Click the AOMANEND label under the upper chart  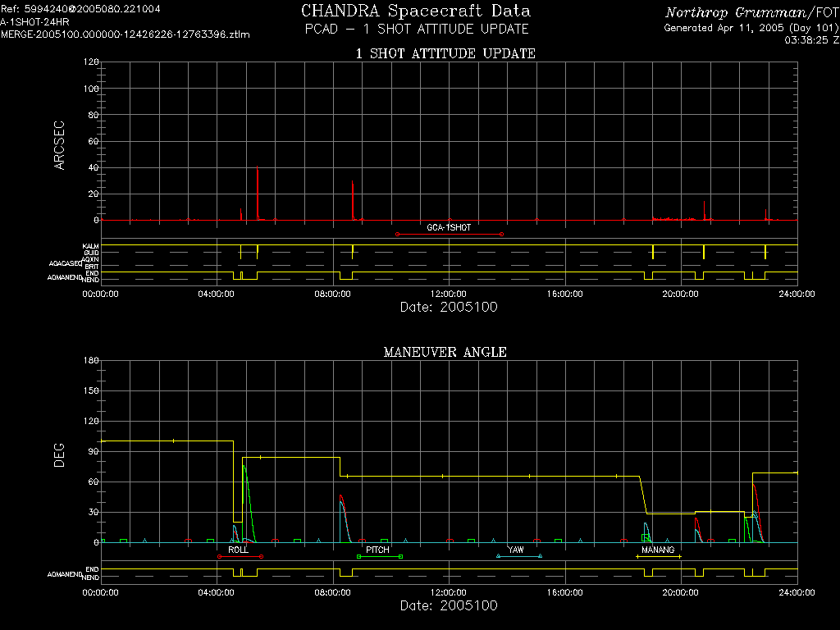click(64, 277)
